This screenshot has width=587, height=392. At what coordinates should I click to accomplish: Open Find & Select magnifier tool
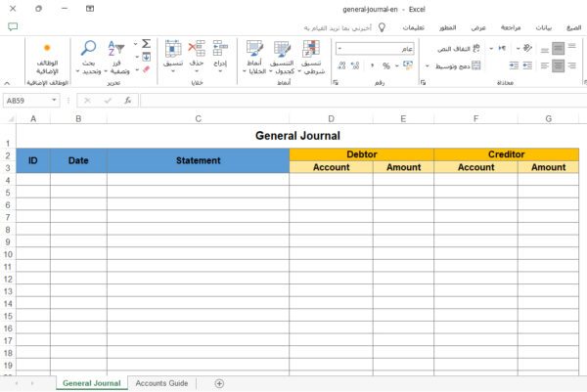click(89, 49)
